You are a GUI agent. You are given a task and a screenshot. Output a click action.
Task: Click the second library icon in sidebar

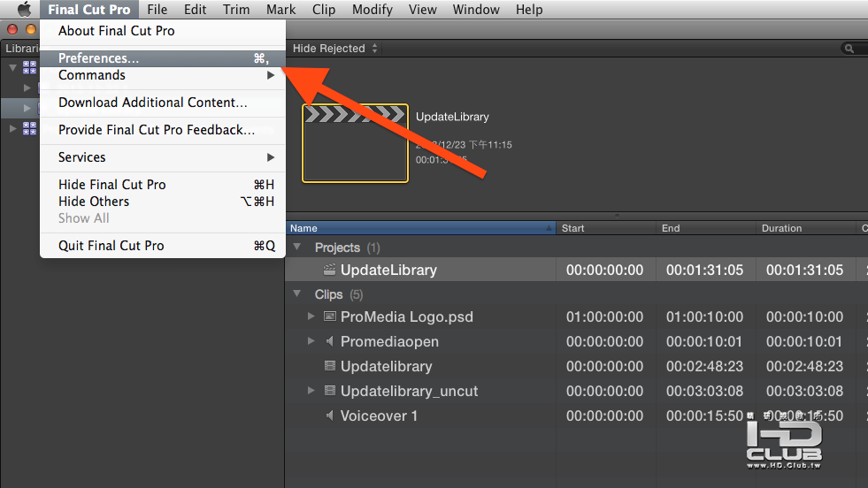point(29,129)
